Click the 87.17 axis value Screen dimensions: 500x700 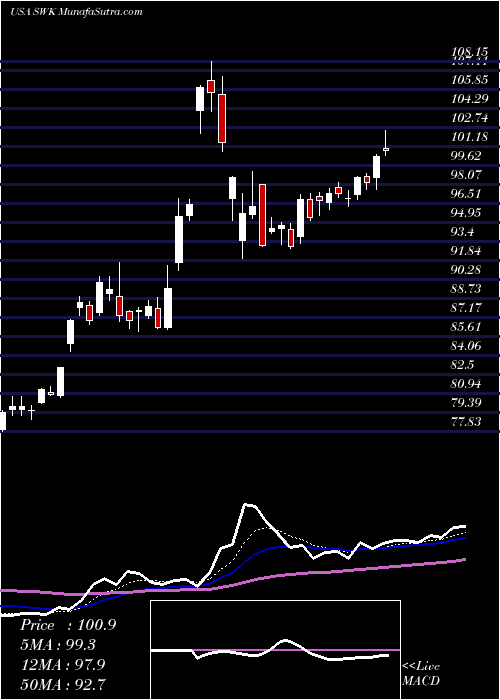click(x=466, y=307)
